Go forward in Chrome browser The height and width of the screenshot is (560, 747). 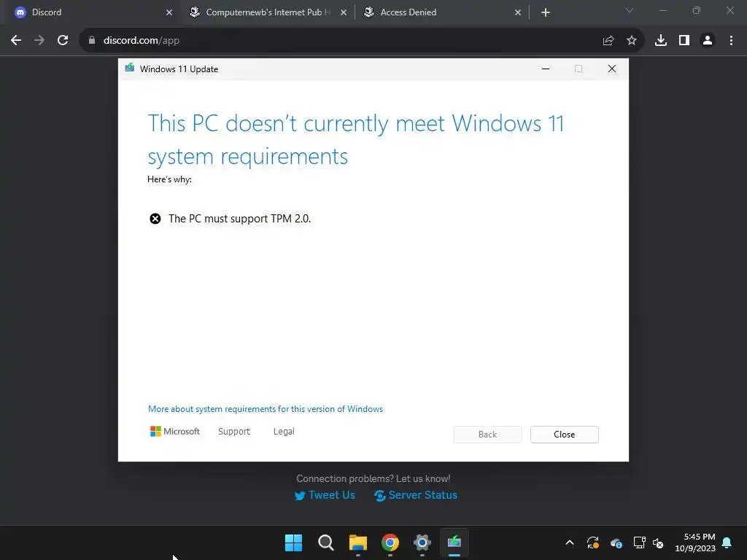[39, 41]
